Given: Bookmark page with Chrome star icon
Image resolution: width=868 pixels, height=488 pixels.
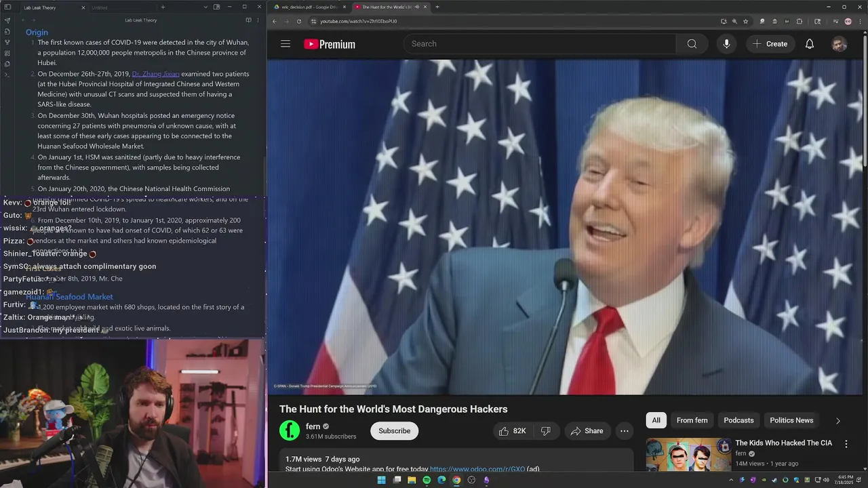Looking at the screenshot, I should click(745, 21).
